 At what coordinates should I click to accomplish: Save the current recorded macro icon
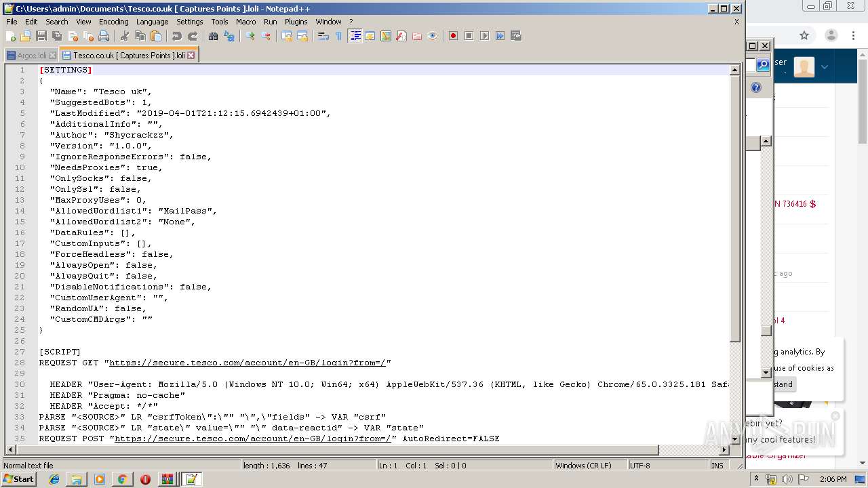tap(515, 36)
